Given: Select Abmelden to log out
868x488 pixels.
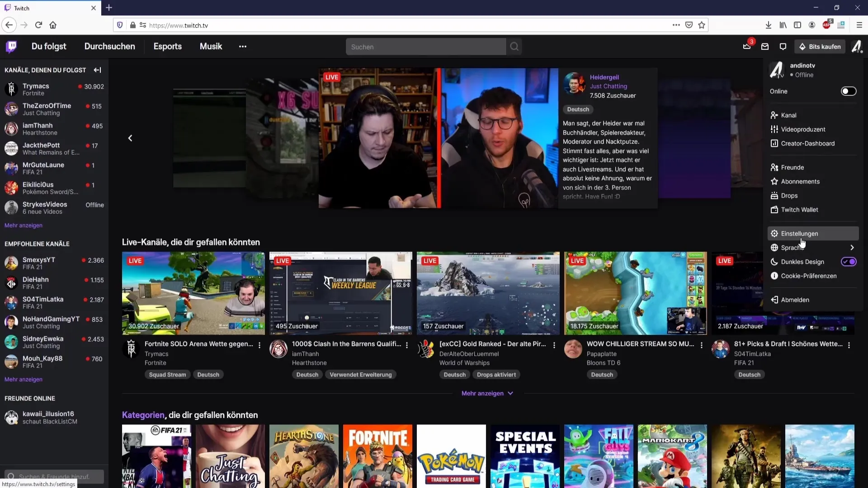Looking at the screenshot, I should [813, 300].
